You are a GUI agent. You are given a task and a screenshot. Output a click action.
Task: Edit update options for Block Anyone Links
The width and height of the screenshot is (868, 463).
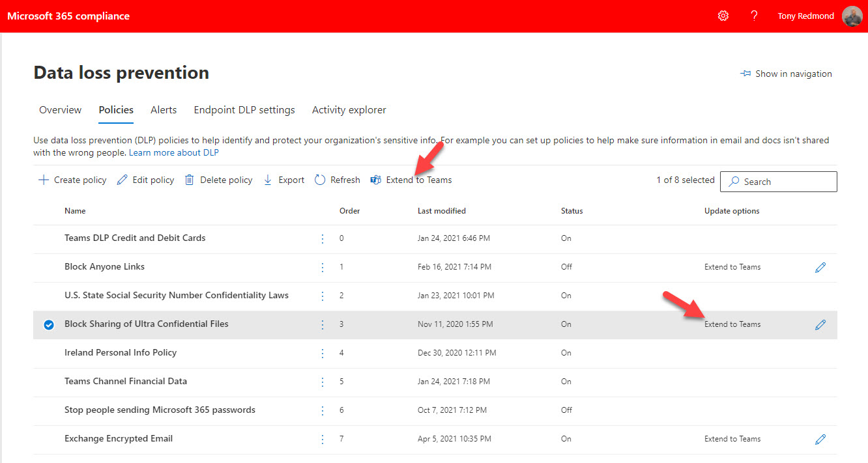[x=820, y=267]
